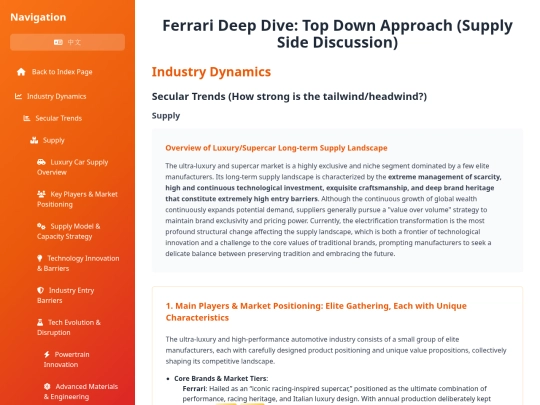540x405 pixels.
Task: Click the language icon inside the 中文 button
Action: [58, 42]
